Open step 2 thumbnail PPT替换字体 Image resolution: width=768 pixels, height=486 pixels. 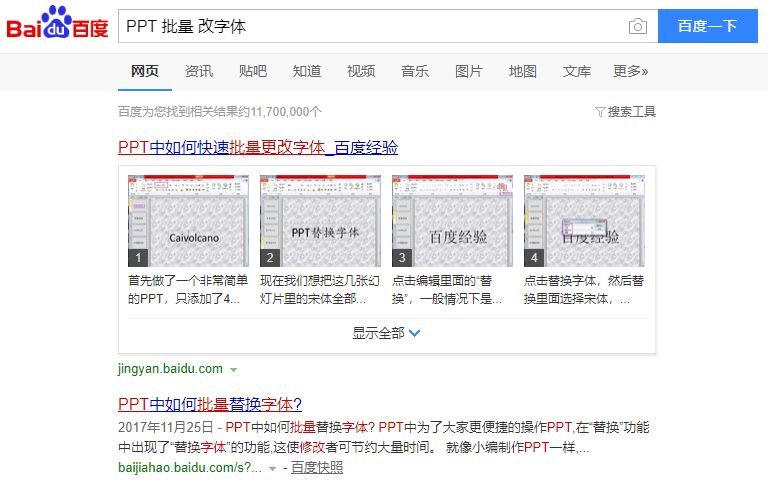point(320,220)
